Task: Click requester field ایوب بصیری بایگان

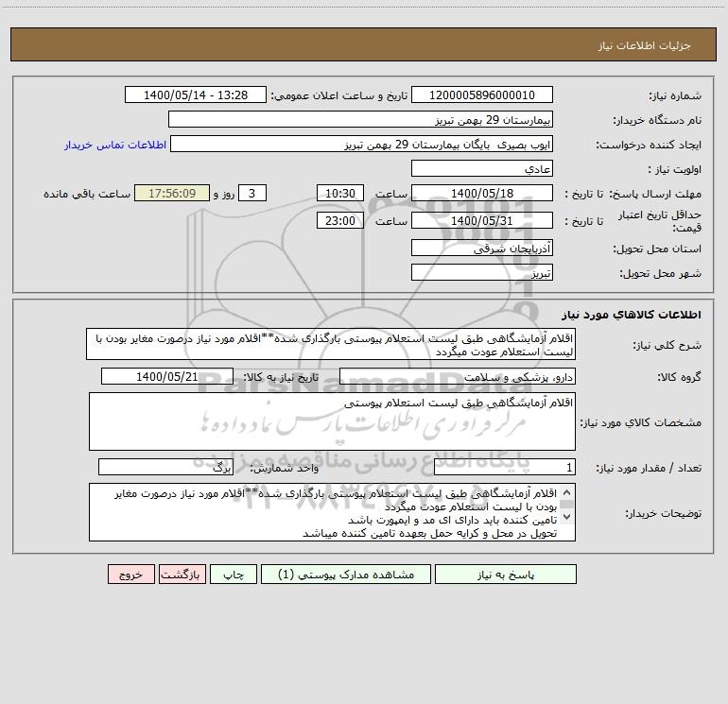Action: (x=362, y=144)
